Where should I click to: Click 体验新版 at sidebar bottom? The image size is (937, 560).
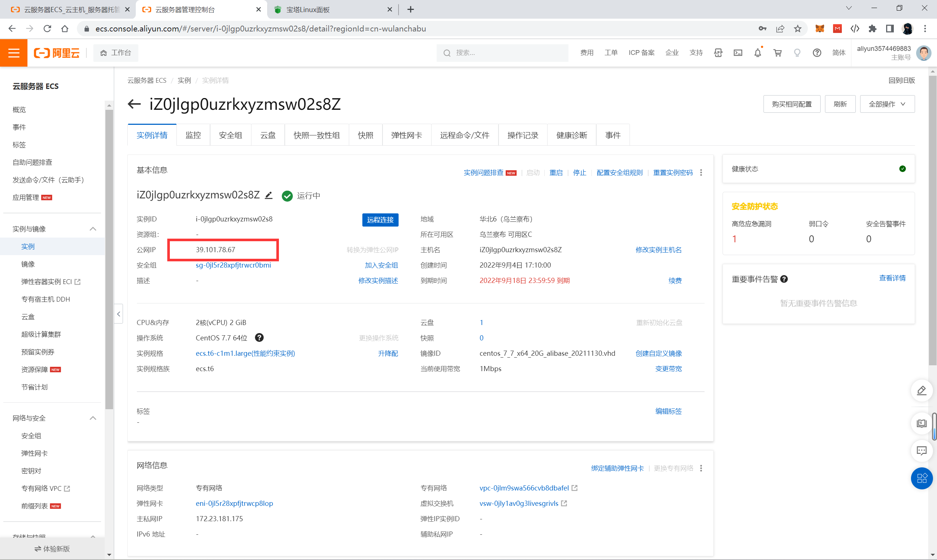(52, 548)
